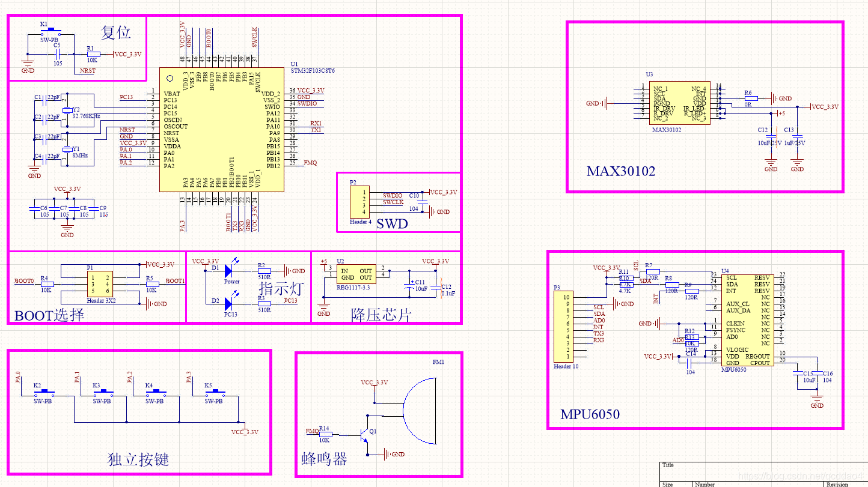Viewport: 868px width, 487px height.
Task: Click the Y2 32.768KHz crystal
Action: click(x=67, y=110)
